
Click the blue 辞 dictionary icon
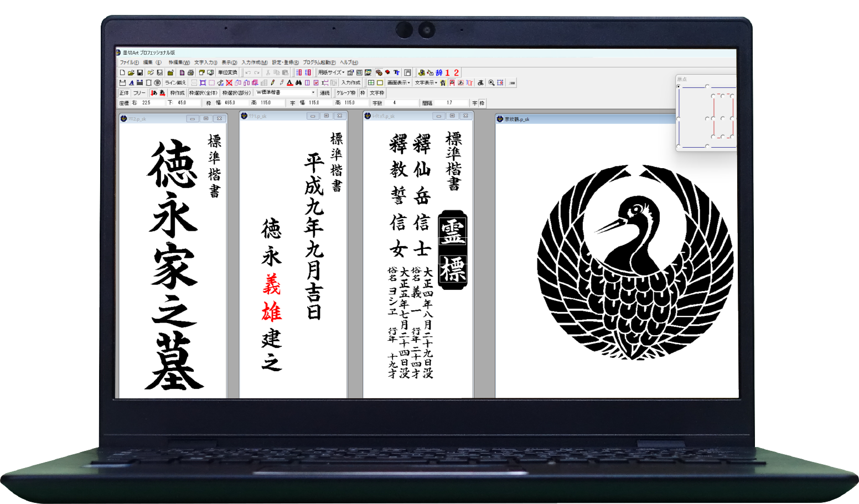coord(439,72)
